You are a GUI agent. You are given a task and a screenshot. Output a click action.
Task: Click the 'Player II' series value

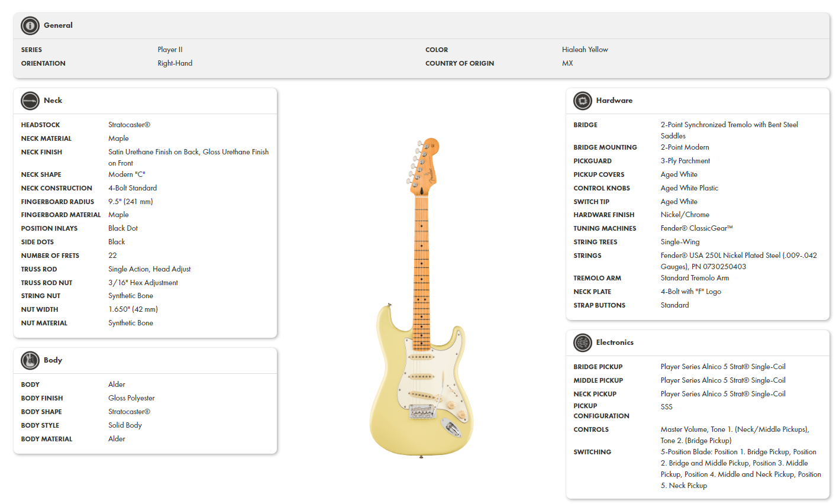tap(170, 50)
